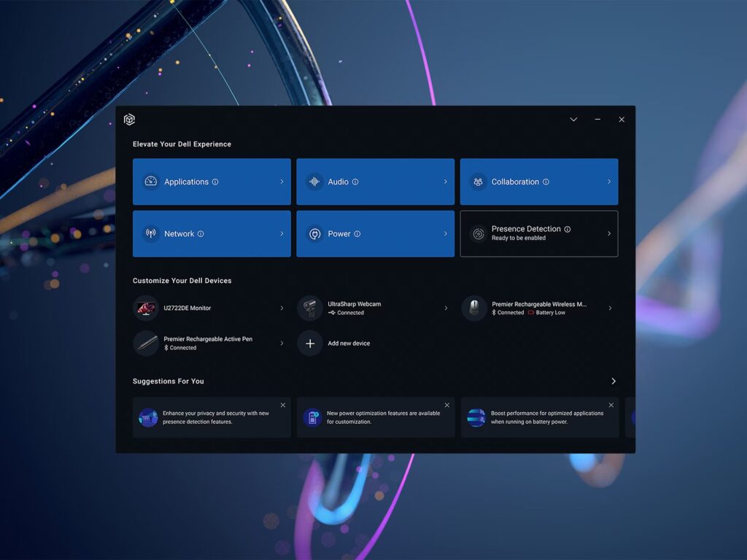Dismiss the power optimization features suggestion

point(447,405)
